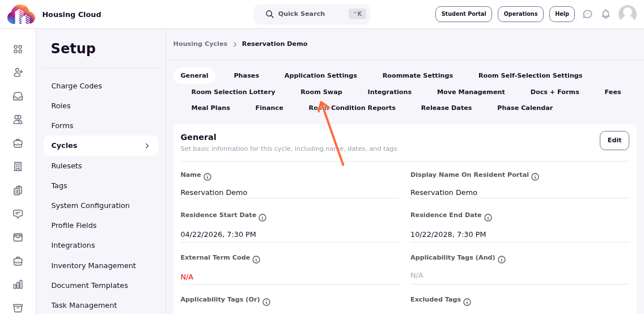Click the briefcase icon above the bar chart icon
The image size is (644, 314).
tap(18, 261)
